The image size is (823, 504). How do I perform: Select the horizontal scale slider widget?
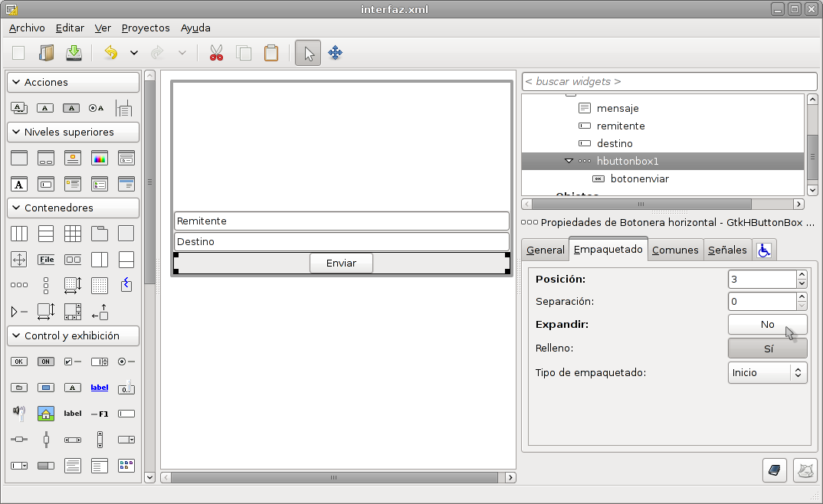pyautogui.click(x=19, y=440)
